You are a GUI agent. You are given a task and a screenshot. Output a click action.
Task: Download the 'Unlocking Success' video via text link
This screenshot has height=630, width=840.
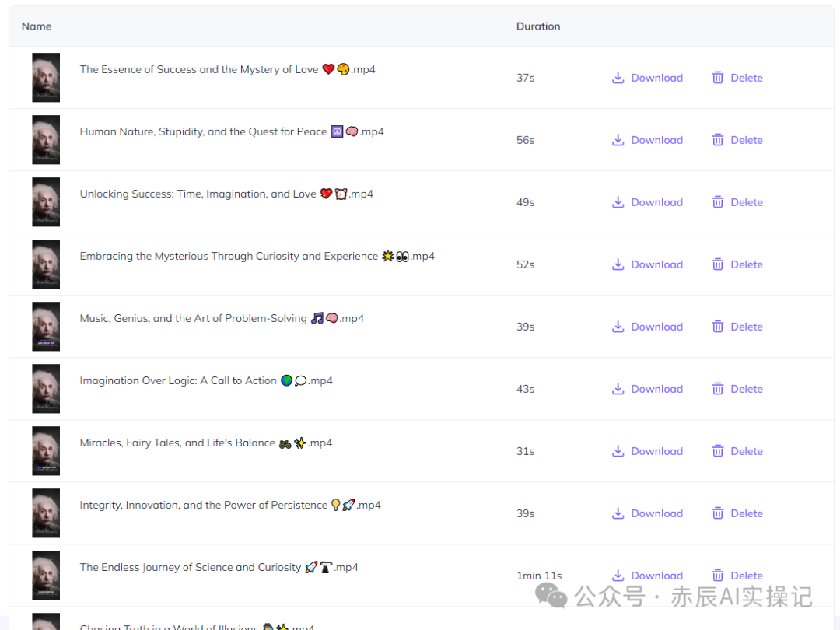656,202
